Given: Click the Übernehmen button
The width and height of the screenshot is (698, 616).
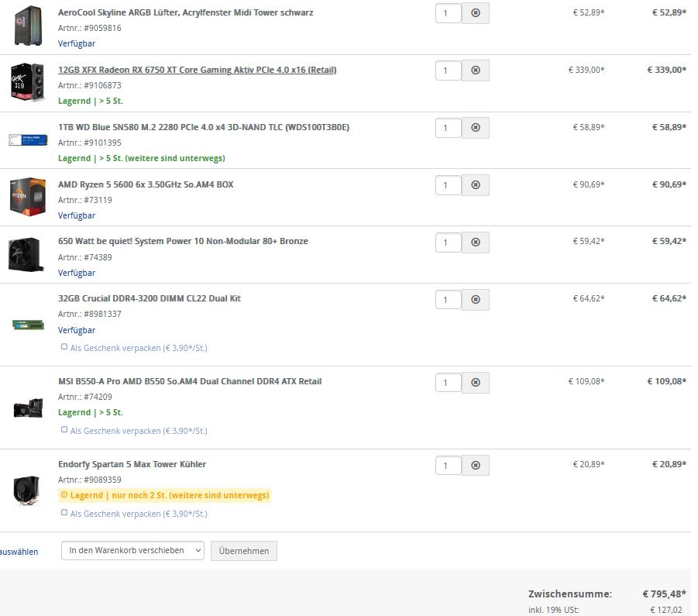Looking at the screenshot, I should pos(244,551).
